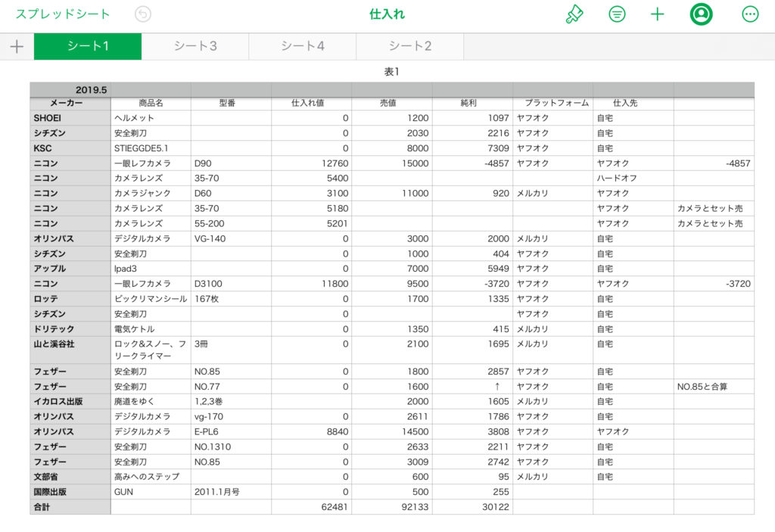Select the 167枚 cell
Image resolution: width=775 pixels, height=532 pixels.
click(x=231, y=299)
